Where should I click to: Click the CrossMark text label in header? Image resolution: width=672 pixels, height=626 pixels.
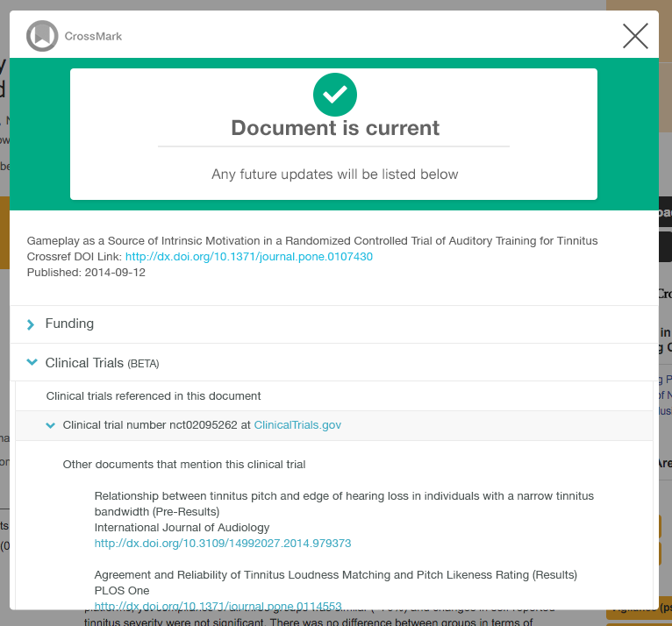click(x=93, y=36)
